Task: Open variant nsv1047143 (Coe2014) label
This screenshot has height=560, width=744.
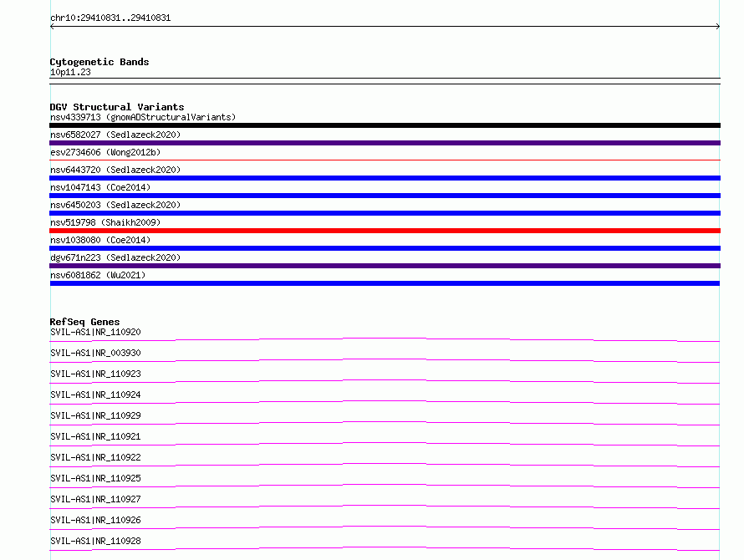Action: 100,187
